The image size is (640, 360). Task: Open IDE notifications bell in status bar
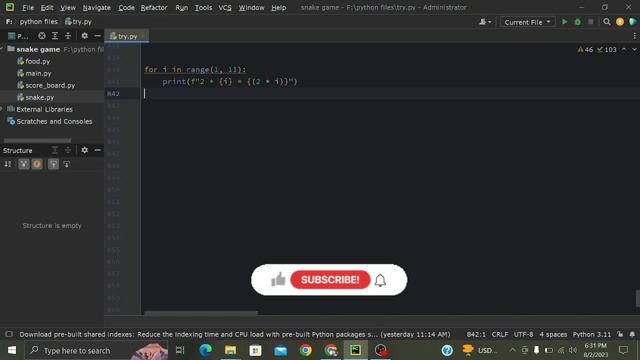pyautogui.click(x=632, y=334)
